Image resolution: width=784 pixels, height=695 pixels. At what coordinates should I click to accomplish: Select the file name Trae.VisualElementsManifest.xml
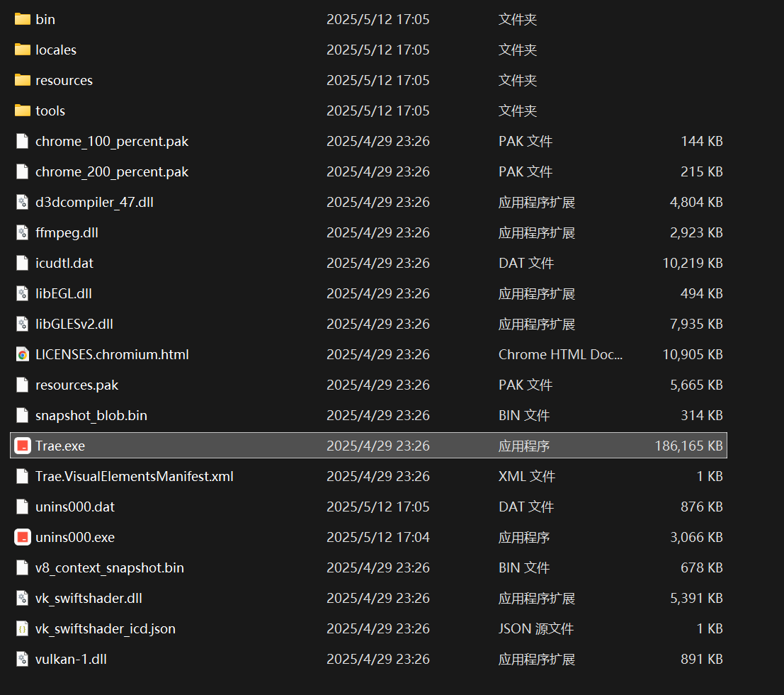134,476
